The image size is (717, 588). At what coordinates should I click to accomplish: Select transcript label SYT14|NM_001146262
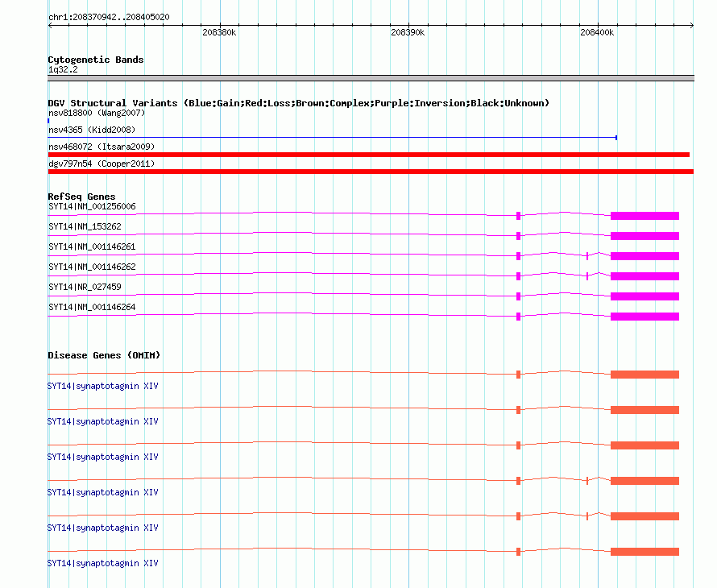pos(92,267)
